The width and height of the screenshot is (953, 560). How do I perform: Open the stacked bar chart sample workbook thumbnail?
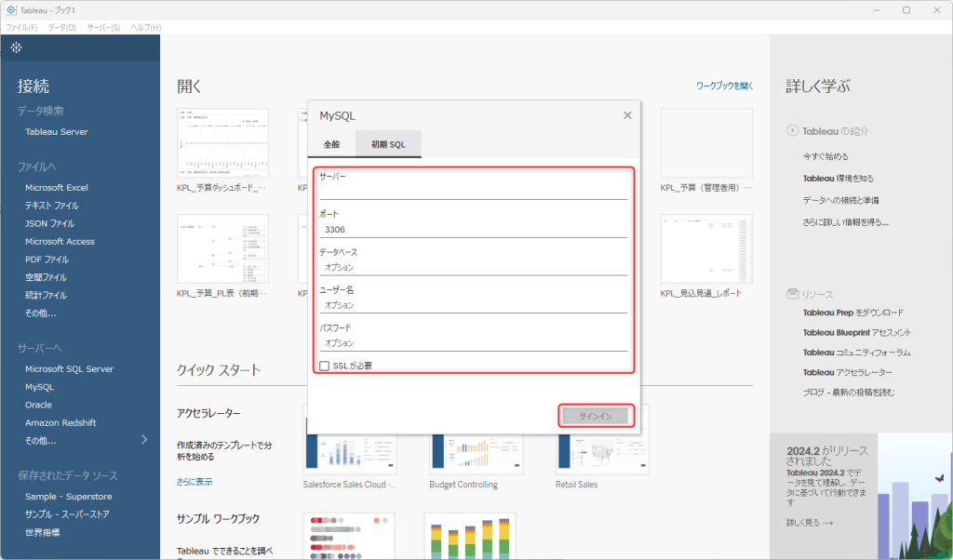[x=470, y=536]
